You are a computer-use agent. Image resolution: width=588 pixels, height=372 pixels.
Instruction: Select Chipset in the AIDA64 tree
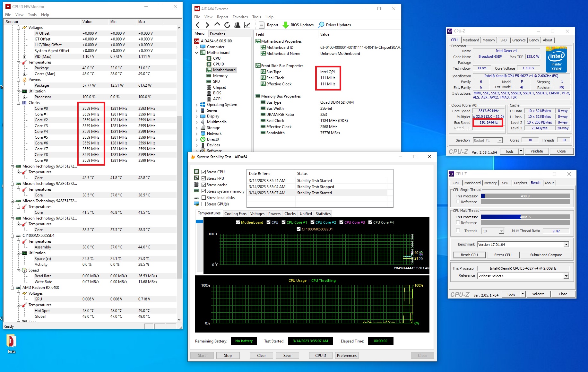[x=216, y=87]
